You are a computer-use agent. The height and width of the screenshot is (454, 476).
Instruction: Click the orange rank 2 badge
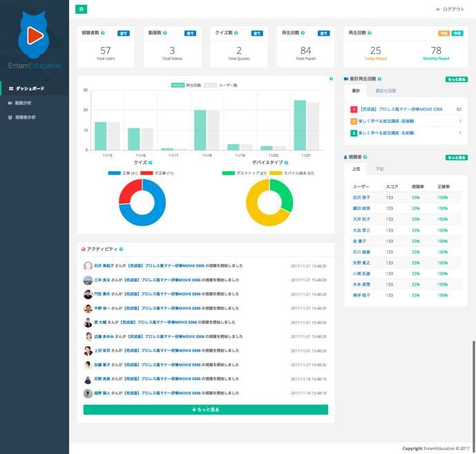(x=354, y=121)
